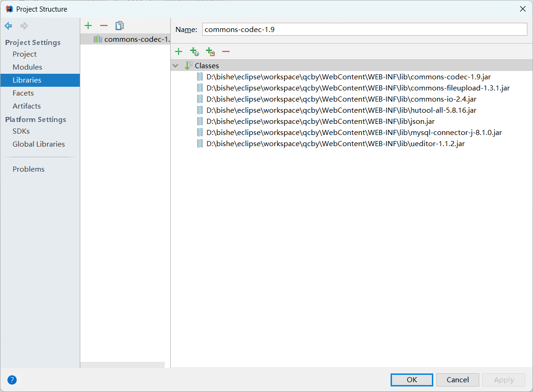Select the mysql-connector-j-8.1.0.jar path
The width and height of the screenshot is (533, 392).
point(354,133)
